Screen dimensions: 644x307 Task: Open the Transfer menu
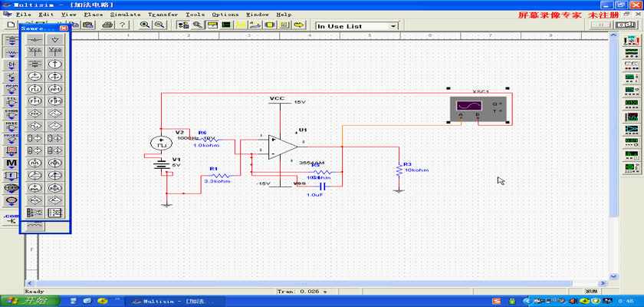pyautogui.click(x=163, y=15)
